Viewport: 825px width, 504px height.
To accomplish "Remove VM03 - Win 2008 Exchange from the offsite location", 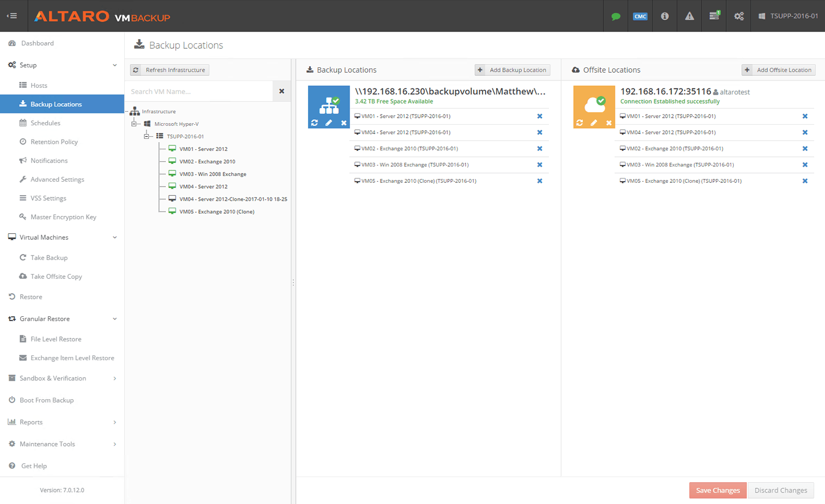I will 805,165.
